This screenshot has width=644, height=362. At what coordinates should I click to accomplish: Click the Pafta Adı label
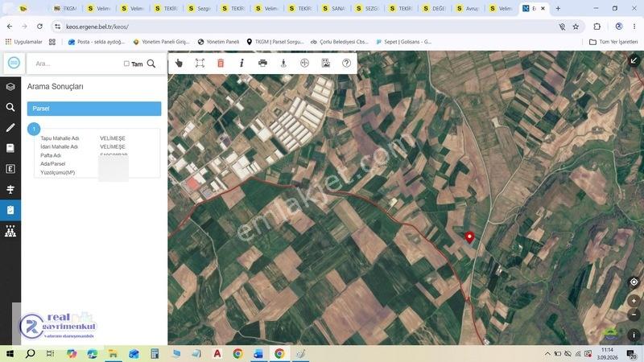point(51,155)
